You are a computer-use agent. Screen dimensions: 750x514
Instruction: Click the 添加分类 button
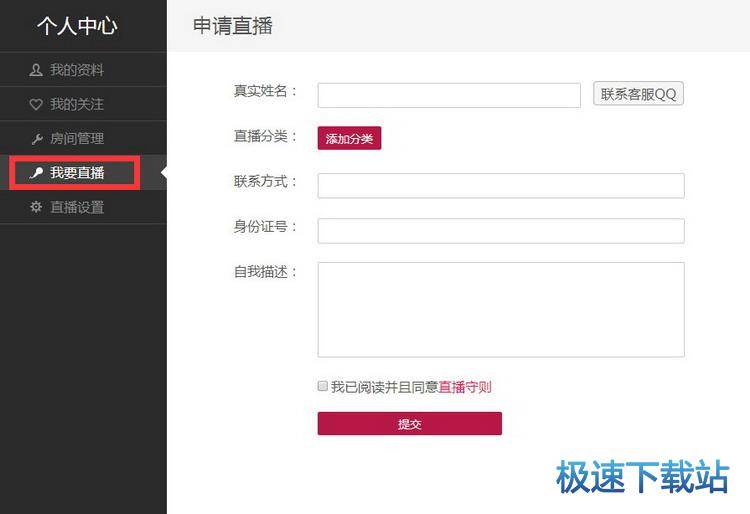pos(349,138)
